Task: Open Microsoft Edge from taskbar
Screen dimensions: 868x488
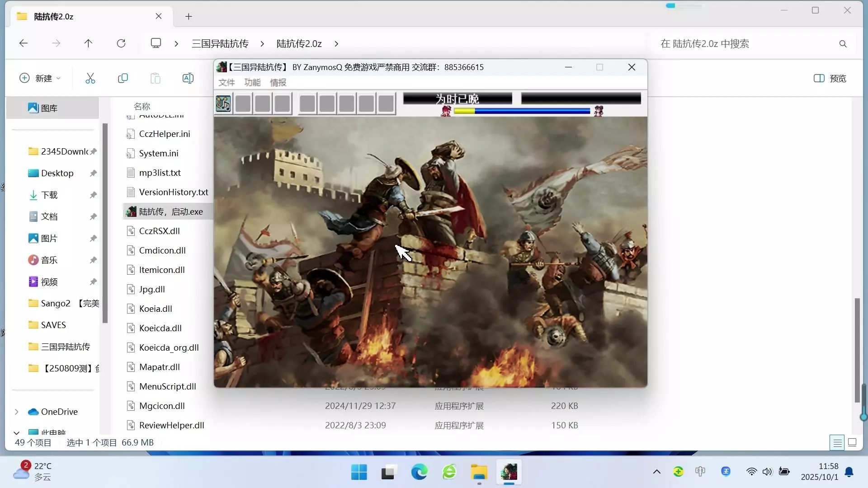Action: coord(419,472)
